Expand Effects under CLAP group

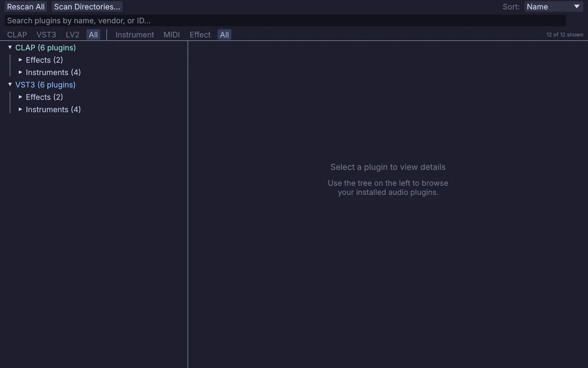(x=21, y=60)
